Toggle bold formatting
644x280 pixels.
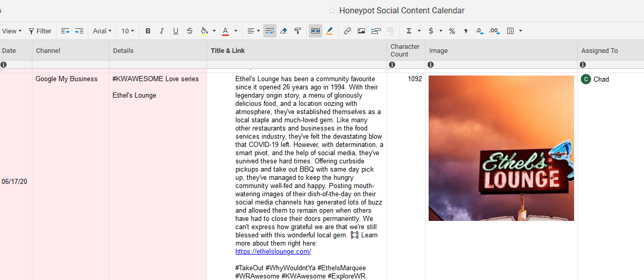(148, 31)
